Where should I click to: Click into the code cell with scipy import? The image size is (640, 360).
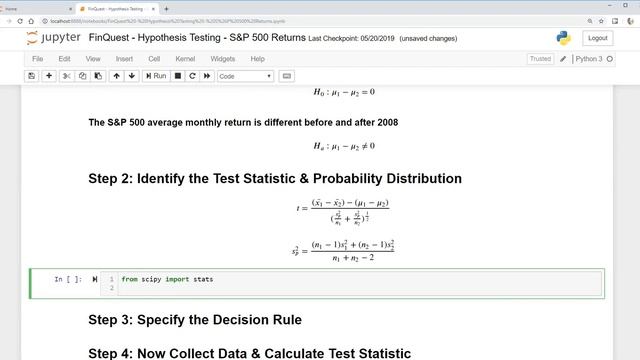click(360, 283)
